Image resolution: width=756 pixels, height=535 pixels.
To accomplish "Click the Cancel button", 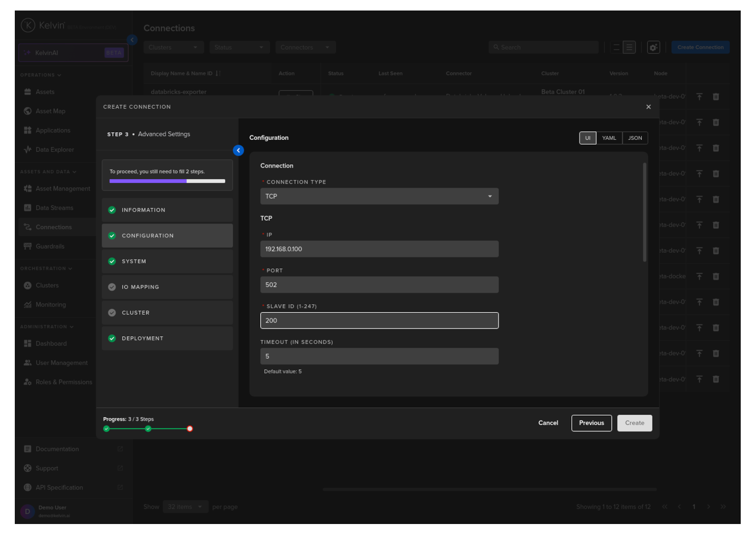I will coord(548,423).
